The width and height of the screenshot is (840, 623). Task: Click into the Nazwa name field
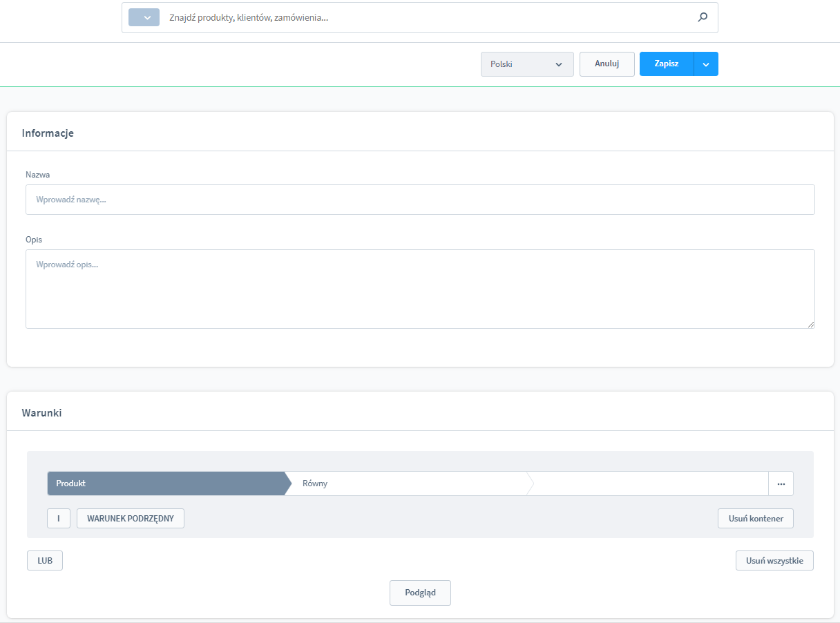pos(420,200)
